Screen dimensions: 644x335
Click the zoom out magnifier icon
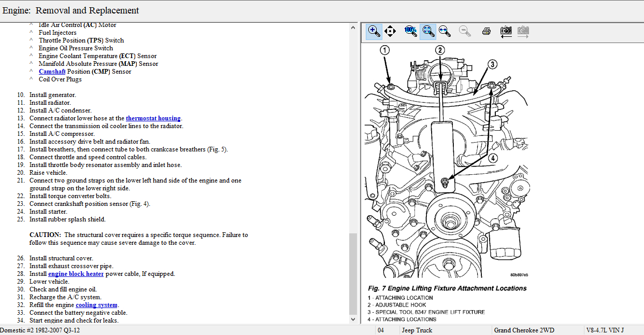pos(465,31)
